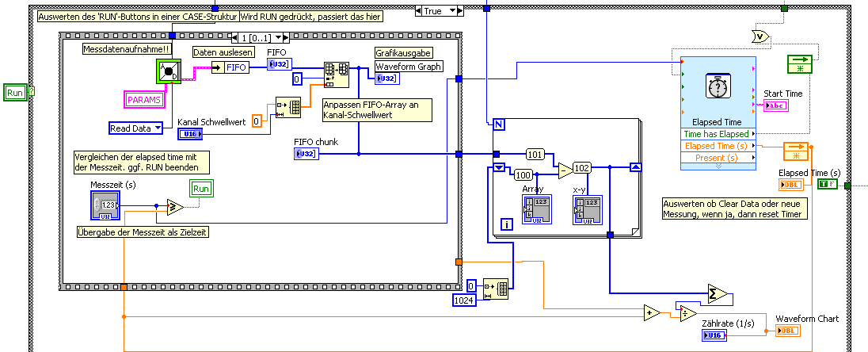Click the blue 0 constant before Index Array

pyautogui.click(x=297, y=79)
